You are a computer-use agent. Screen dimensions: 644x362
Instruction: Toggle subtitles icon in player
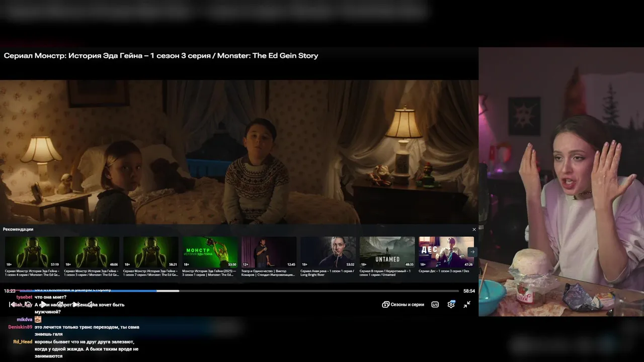pyautogui.click(x=435, y=304)
